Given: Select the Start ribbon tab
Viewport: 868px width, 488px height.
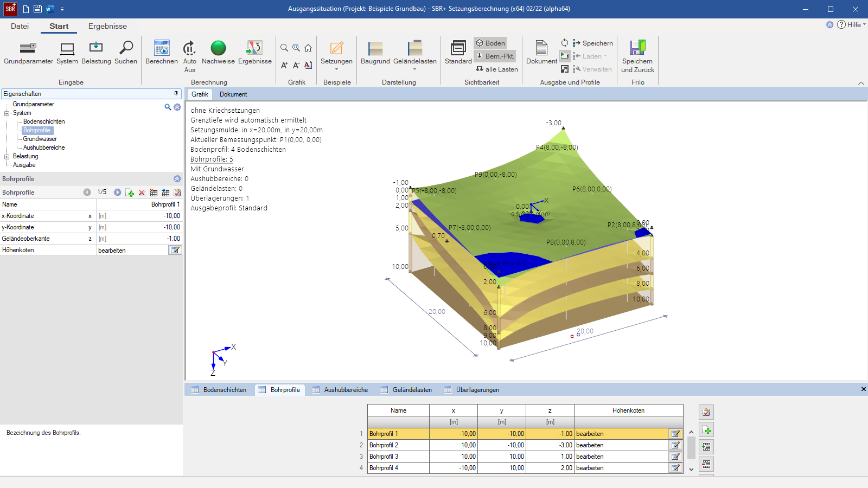Looking at the screenshot, I should coord(59,26).
